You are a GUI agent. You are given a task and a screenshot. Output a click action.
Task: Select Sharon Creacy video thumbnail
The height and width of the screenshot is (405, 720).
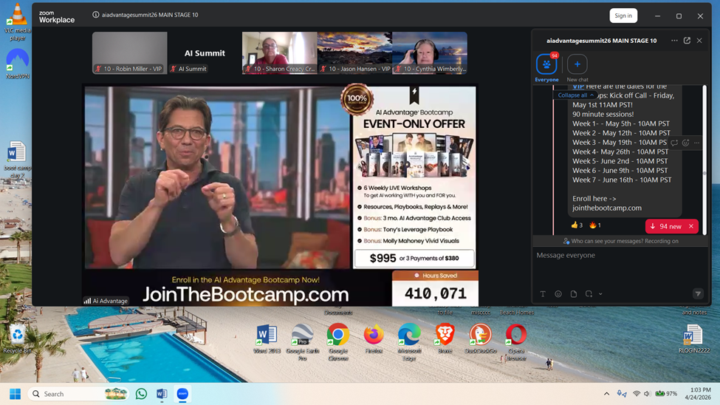(280, 53)
